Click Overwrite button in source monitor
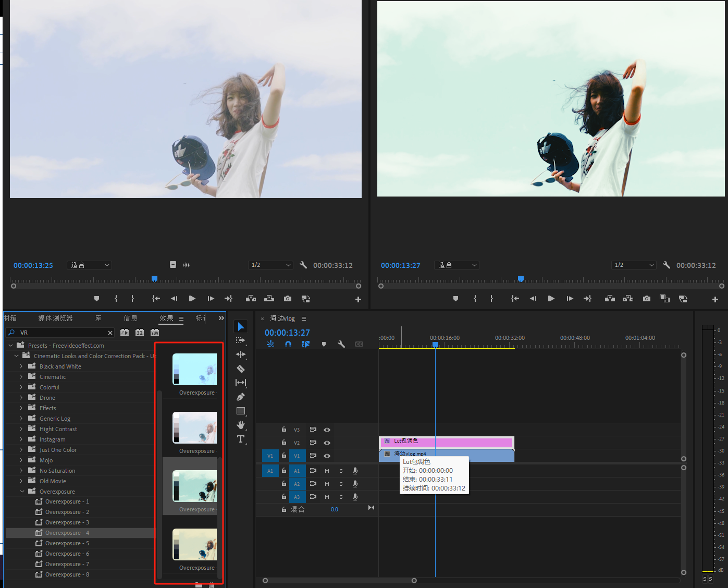Viewport: 728px width, 588px height. pos(269,299)
